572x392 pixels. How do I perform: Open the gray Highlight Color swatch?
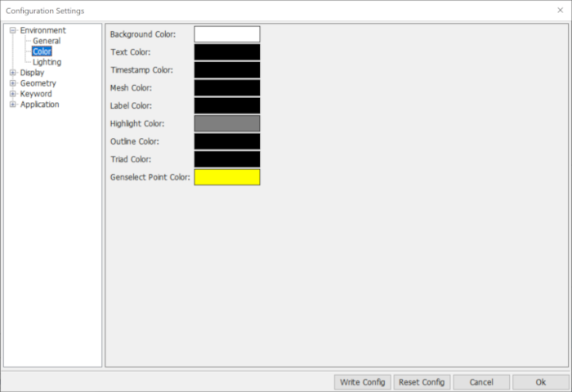[227, 123]
